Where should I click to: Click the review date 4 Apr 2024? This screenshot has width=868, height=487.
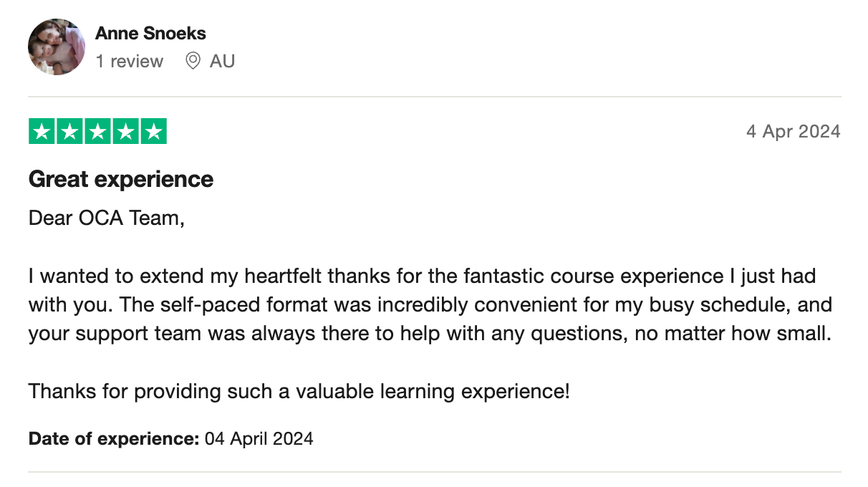click(793, 132)
